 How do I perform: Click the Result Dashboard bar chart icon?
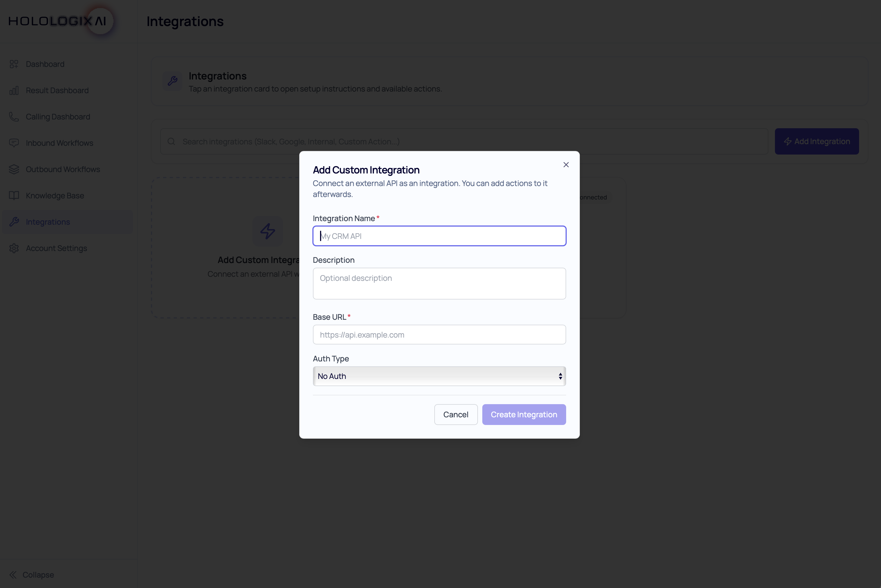point(14,90)
